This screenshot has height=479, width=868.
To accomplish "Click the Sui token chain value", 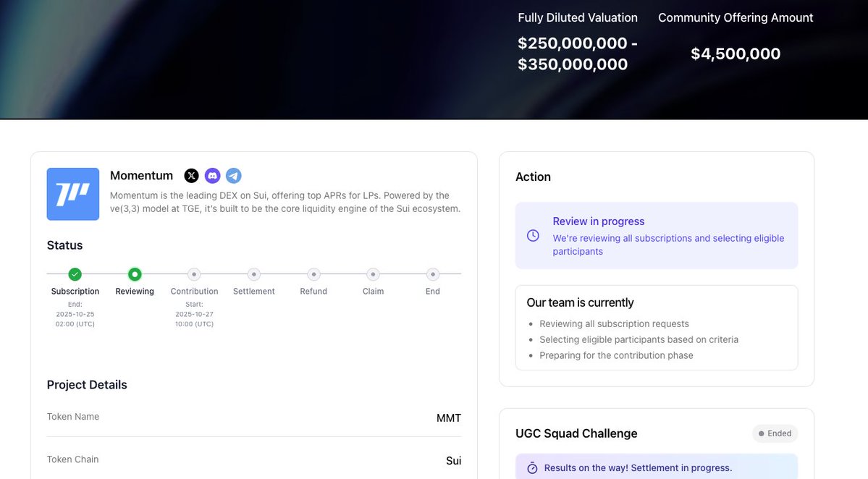I will [x=453, y=461].
